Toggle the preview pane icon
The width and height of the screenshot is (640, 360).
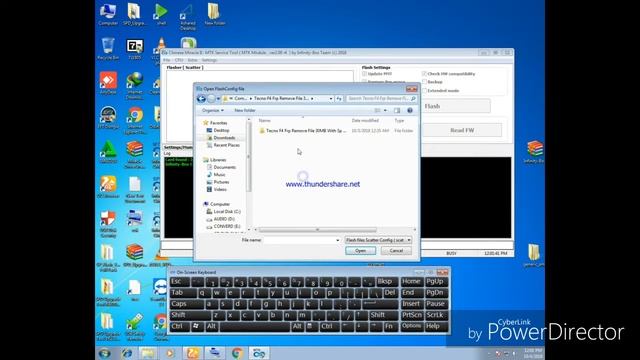(x=397, y=111)
